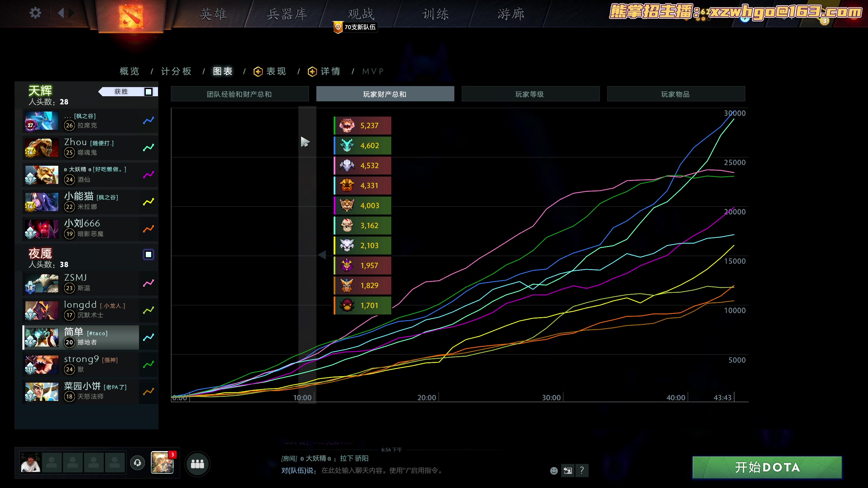Open the '70支新队伍' new teams notification
The image size is (868, 488).
pyautogui.click(x=355, y=28)
